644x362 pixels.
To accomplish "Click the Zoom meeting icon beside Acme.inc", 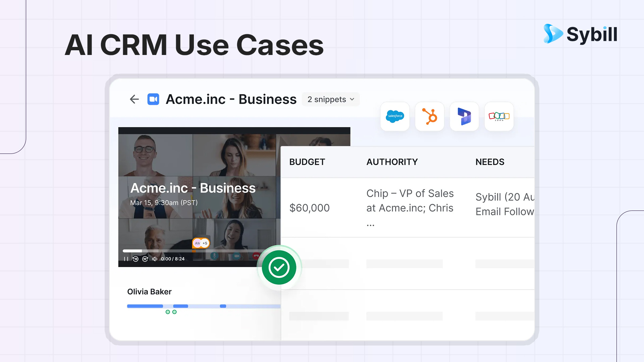I will click(153, 99).
